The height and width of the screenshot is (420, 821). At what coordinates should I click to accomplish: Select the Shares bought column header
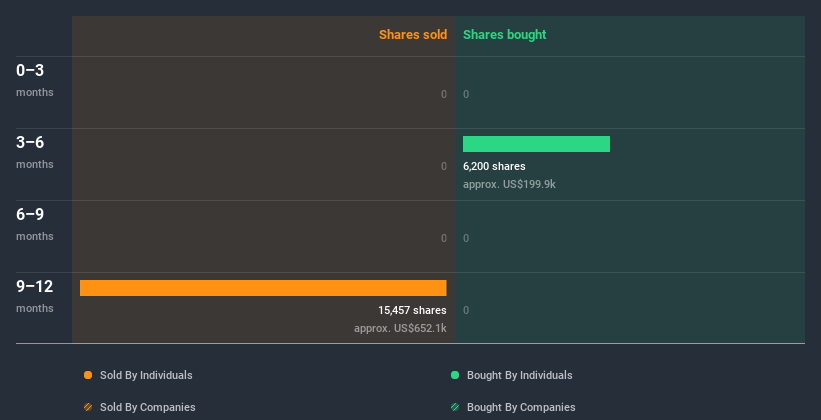(505, 35)
